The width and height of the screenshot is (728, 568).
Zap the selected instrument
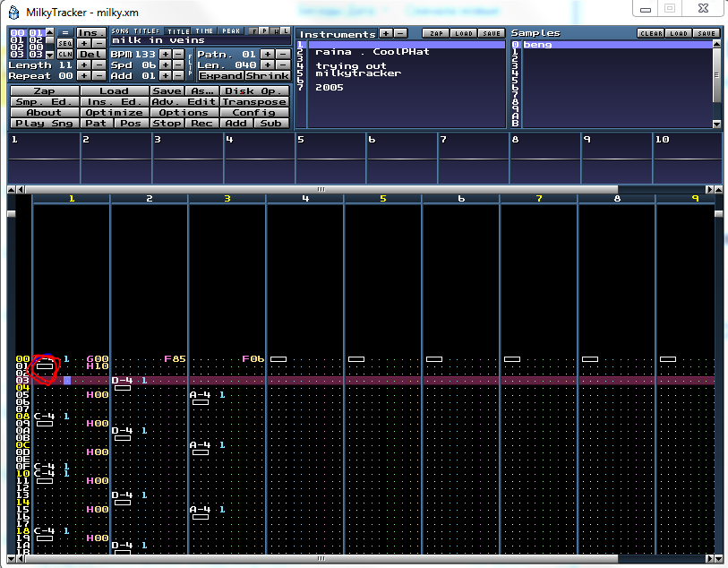(435, 33)
